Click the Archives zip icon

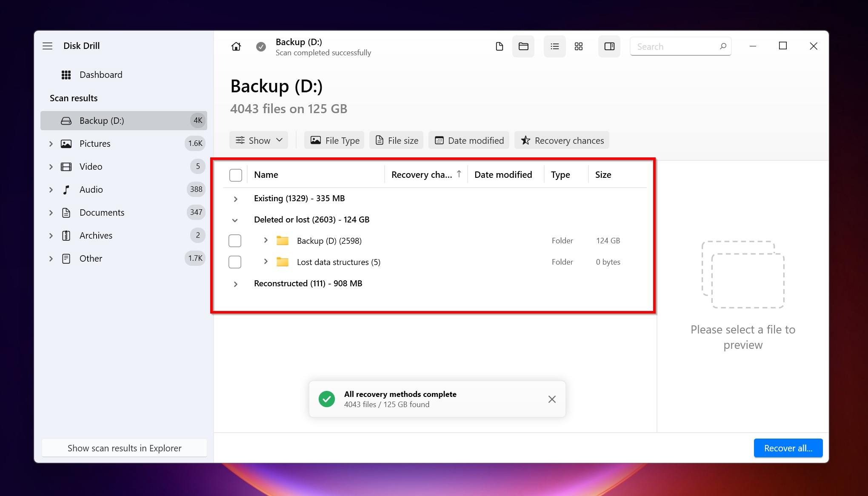[x=66, y=236]
